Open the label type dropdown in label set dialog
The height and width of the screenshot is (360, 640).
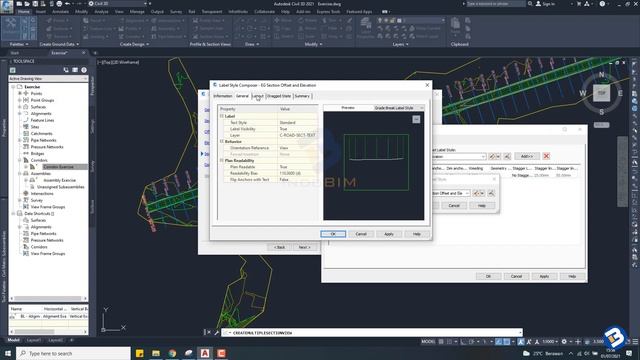click(x=459, y=156)
